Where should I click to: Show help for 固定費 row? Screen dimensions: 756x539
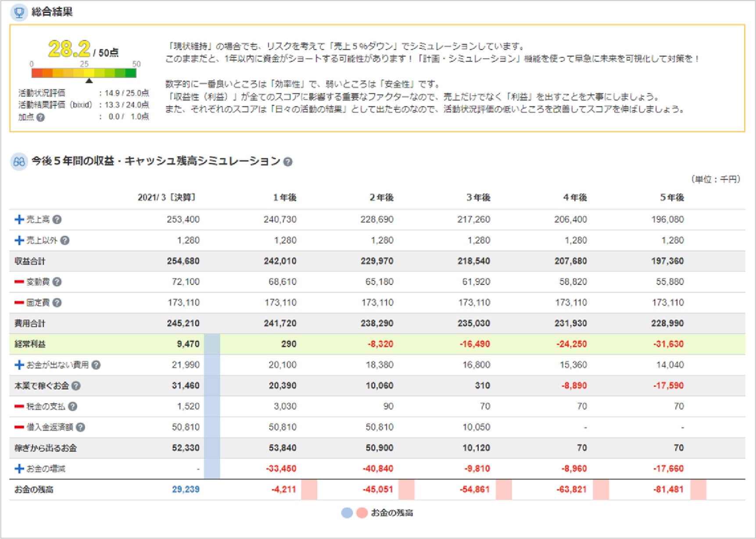coord(57,303)
